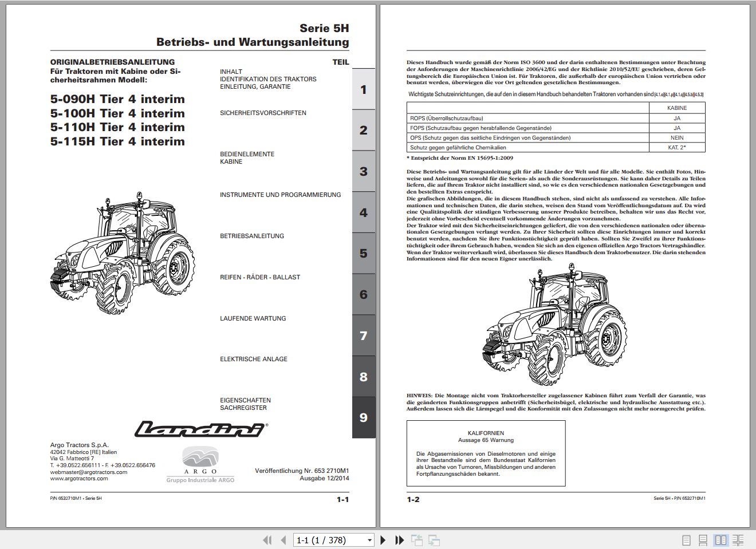Image resolution: width=756 pixels, height=549 pixels.
Task: Go to the first page
Action: click(x=267, y=540)
